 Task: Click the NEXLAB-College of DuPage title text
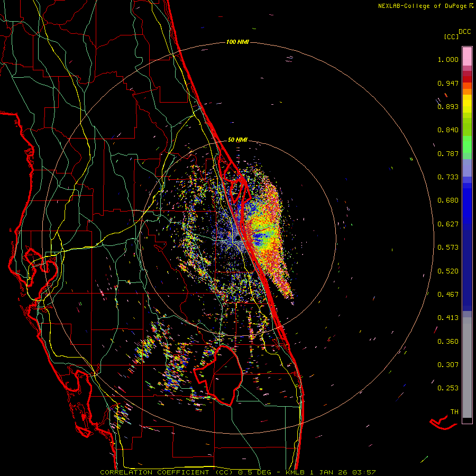[x=422, y=6]
